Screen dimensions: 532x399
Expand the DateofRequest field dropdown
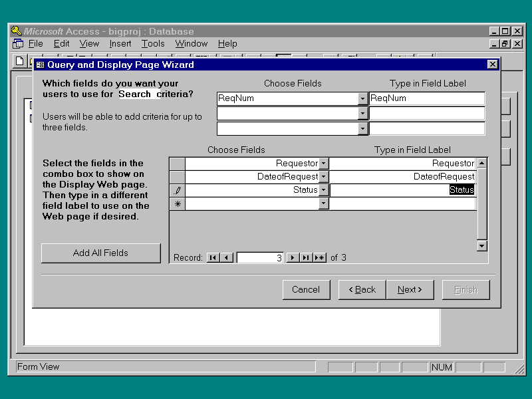[323, 177]
